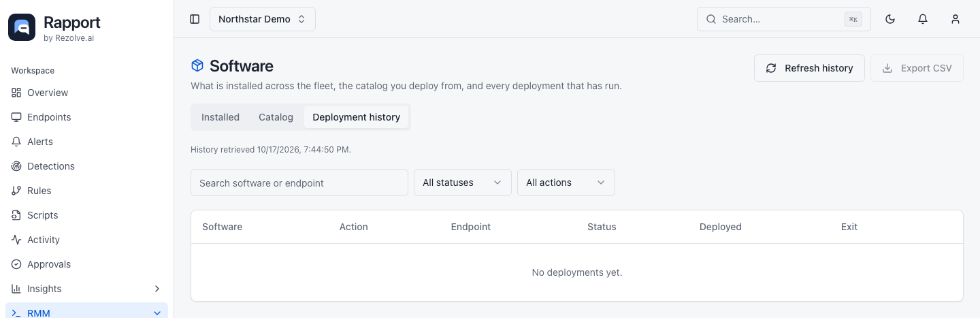This screenshot has width=980, height=318.
Task: Click the Software column header
Action: pyautogui.click(x=223, y=227)
